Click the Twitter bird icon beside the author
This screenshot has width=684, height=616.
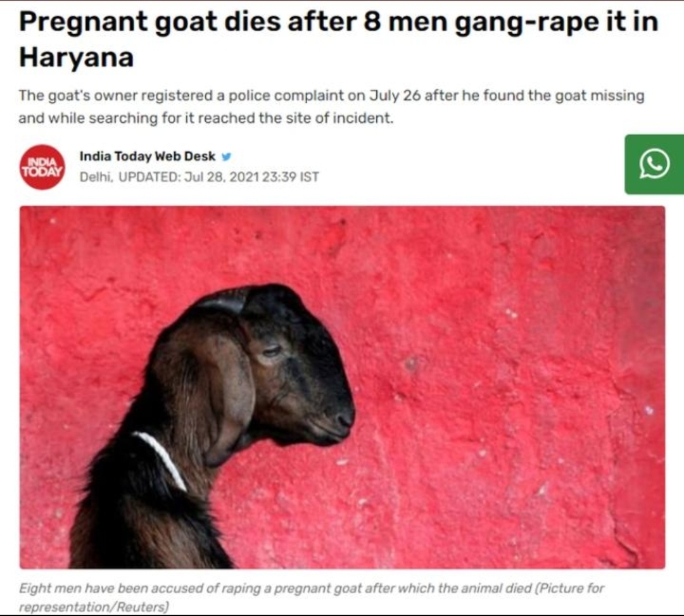click(226, 156)
